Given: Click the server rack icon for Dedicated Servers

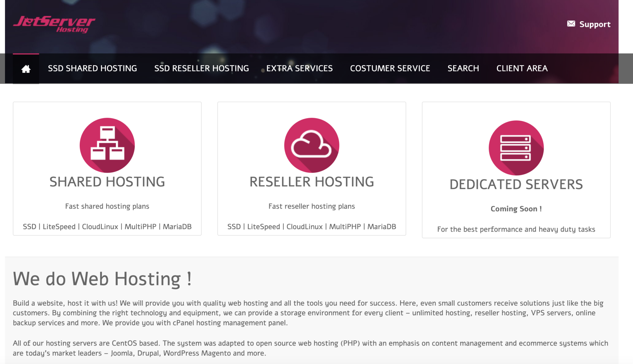Looking at the screenshot, I should [x=516, y=148].
